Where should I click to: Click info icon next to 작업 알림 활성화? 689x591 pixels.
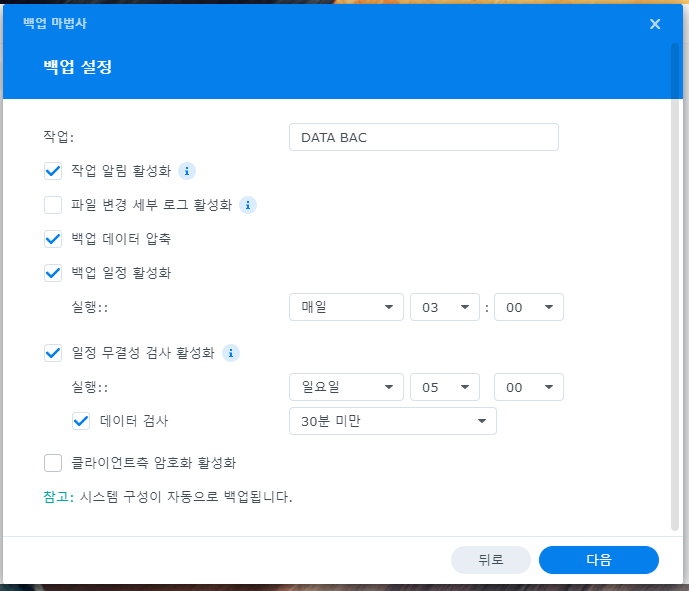coord(187,171)
